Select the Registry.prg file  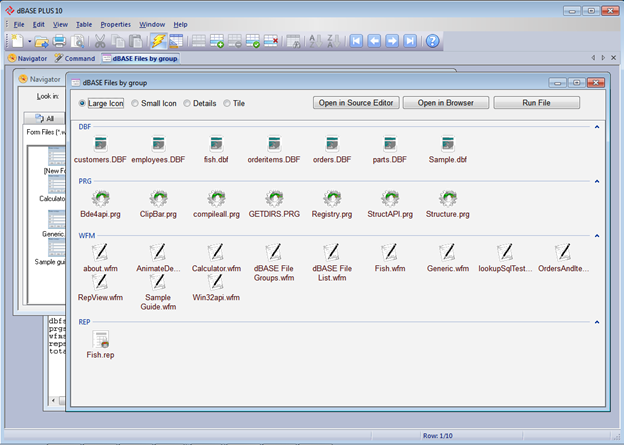click(x=332, y=204)
